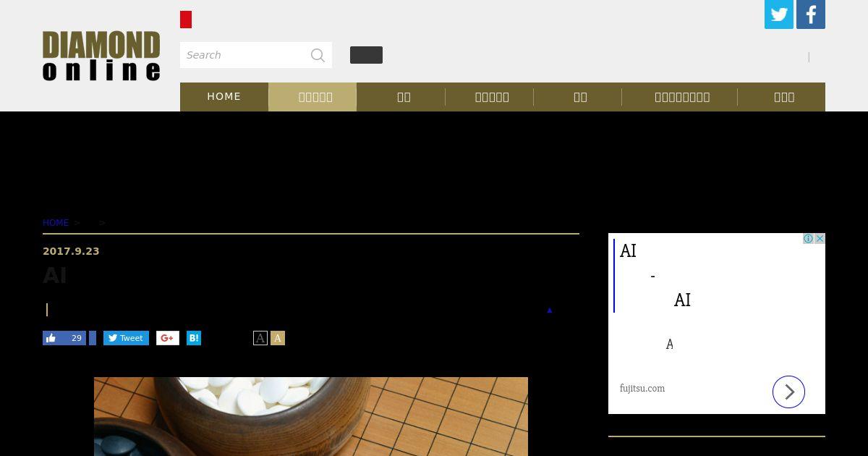
Task: Close the Fujitsu ad with X
Action: click(x=820, y=239)
